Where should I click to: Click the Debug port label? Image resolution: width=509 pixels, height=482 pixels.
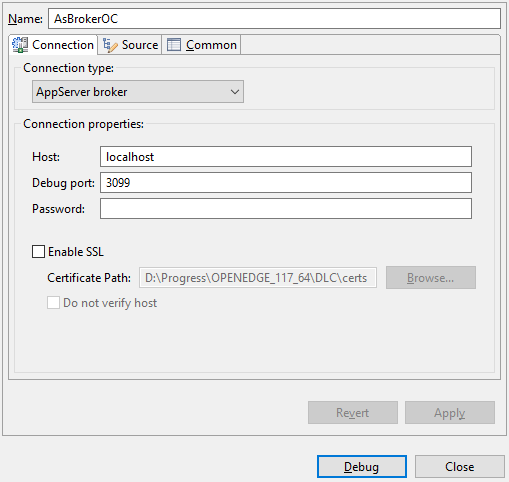[x=63, y=183]
